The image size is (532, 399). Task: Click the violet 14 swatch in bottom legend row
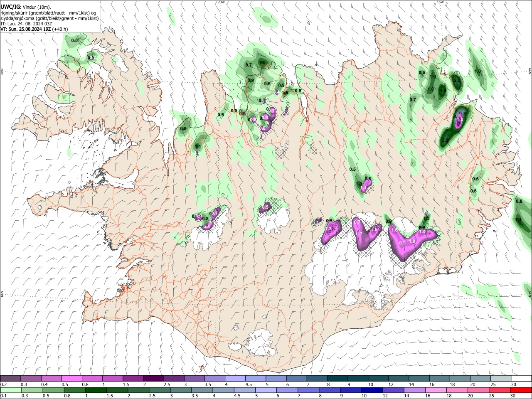pos(414,390)
